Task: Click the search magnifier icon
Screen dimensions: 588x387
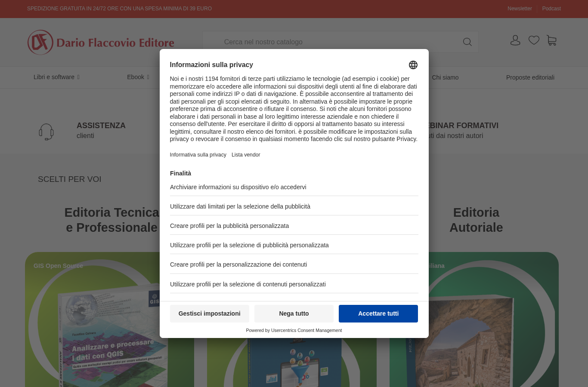Action: tap(467, 42)
